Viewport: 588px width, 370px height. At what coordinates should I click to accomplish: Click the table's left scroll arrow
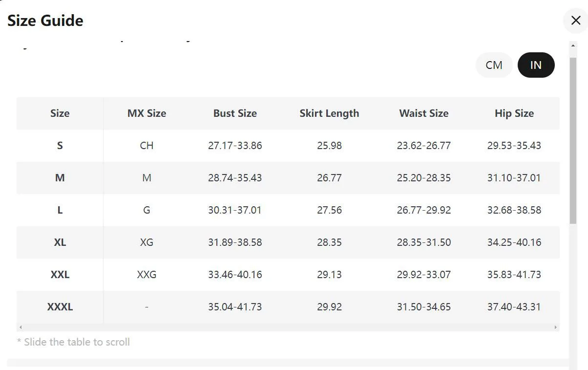point(20,327)
